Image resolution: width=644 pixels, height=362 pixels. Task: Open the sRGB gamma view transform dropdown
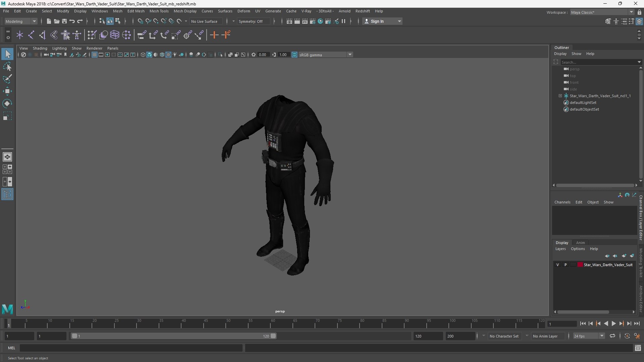coord(325,55)
